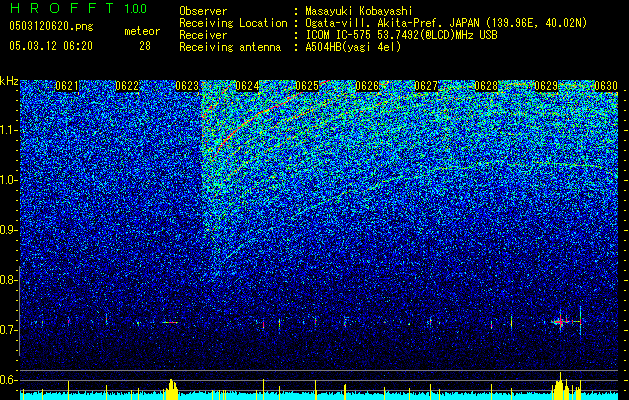The width and height of the screenshot is (629, 400).
Task: Click the 0.9 kHz axis label
Action: (x=8, y=230)
